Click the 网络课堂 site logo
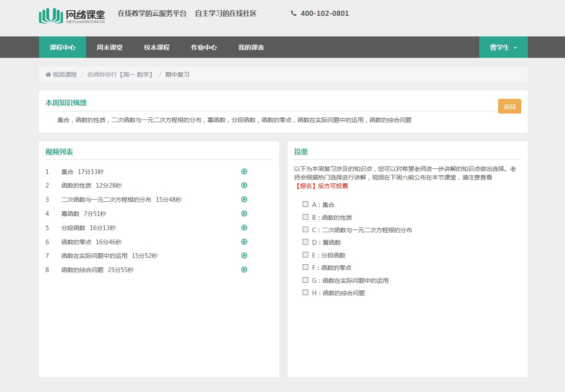Viewport: 565px width, 392px height. click(x=72, y=15)
